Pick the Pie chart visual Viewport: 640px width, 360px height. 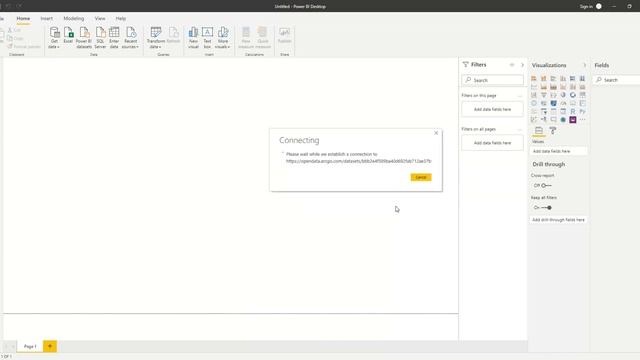[x=563, y=95]
